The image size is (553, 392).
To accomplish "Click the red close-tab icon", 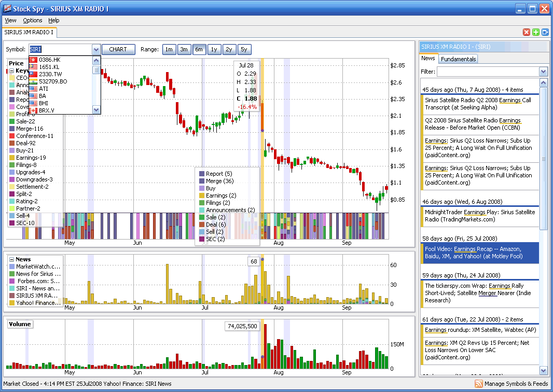I will coord(526,32).
